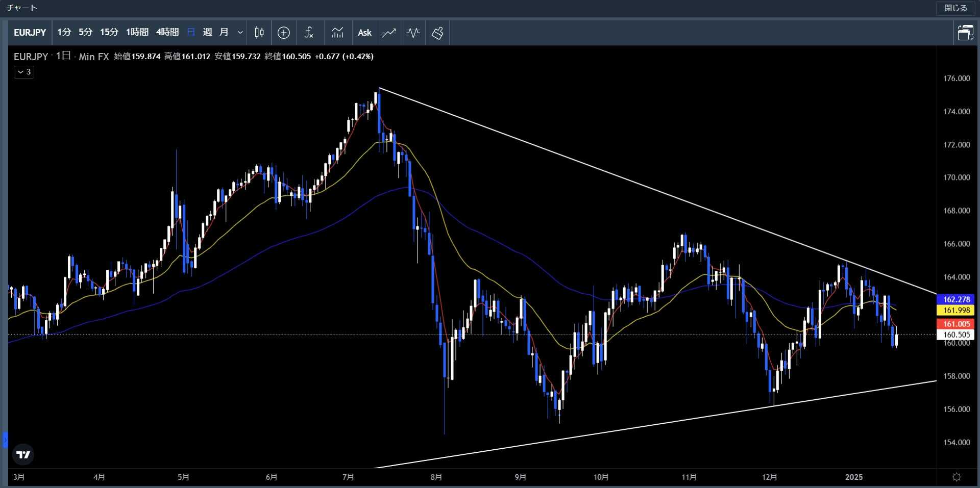Click 176.000 on the price axis
Image resolution: width=980 pixels, height=488 pixels.
tap(957, 79)
